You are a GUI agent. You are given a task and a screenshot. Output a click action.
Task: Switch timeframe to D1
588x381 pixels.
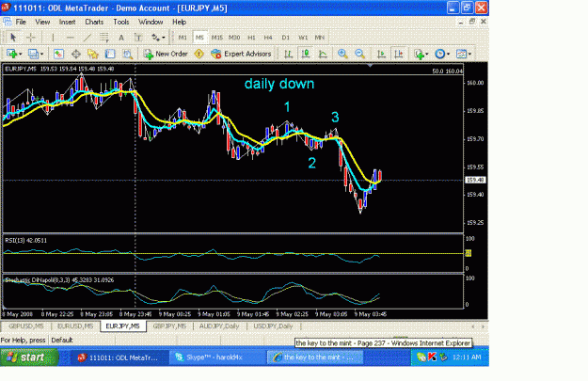(x=286, y=38)
